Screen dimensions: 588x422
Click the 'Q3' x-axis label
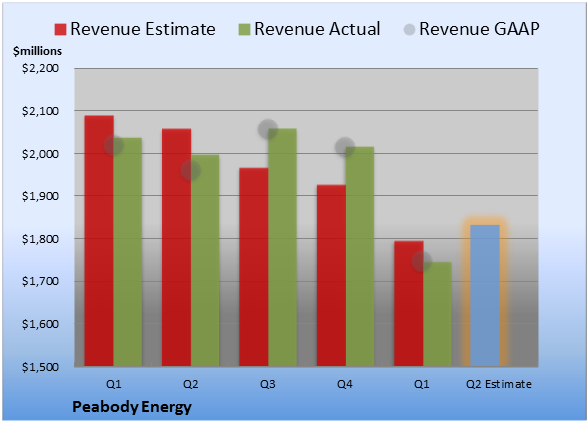(x=268, y=384)
